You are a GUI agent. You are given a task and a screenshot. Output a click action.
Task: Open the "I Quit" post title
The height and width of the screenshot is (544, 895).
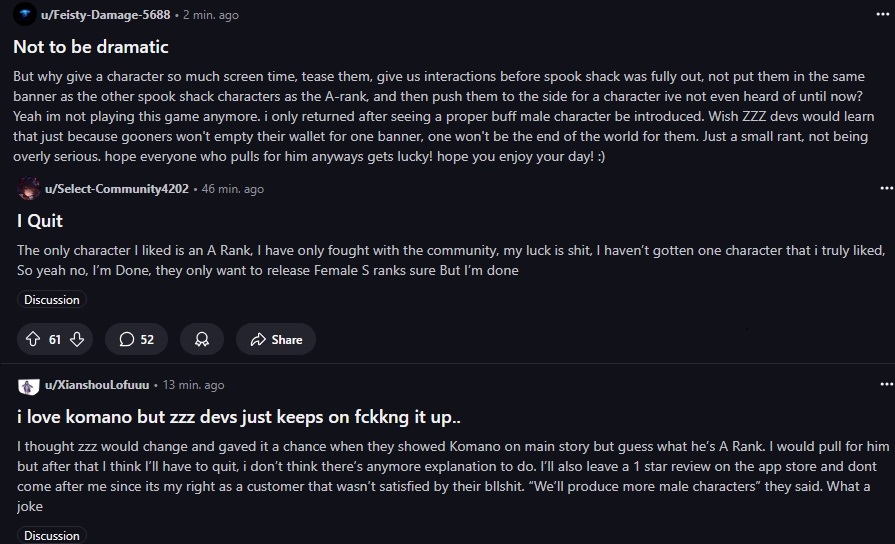(40, 220)
